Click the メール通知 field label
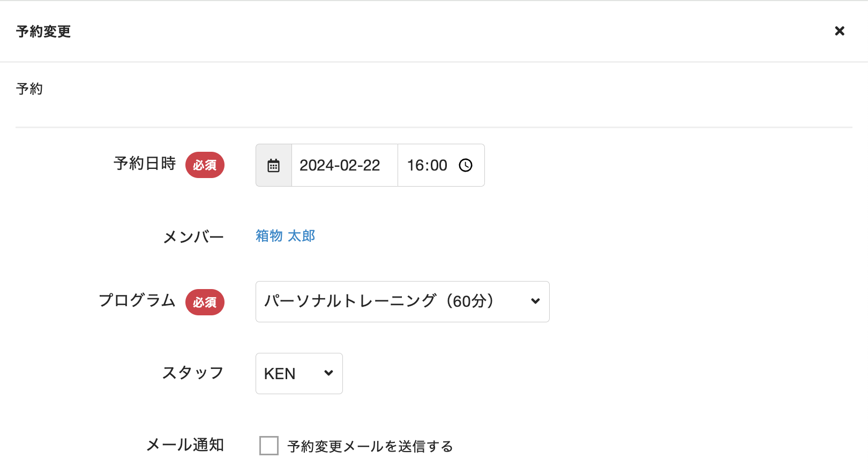This screenshot has width=868, height=473. [185, 445]
